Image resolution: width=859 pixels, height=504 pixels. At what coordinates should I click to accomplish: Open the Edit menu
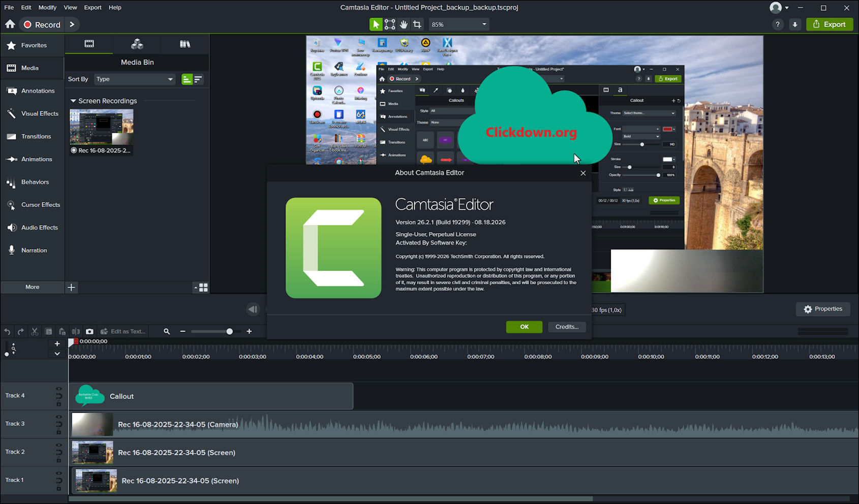pos(26,8)
